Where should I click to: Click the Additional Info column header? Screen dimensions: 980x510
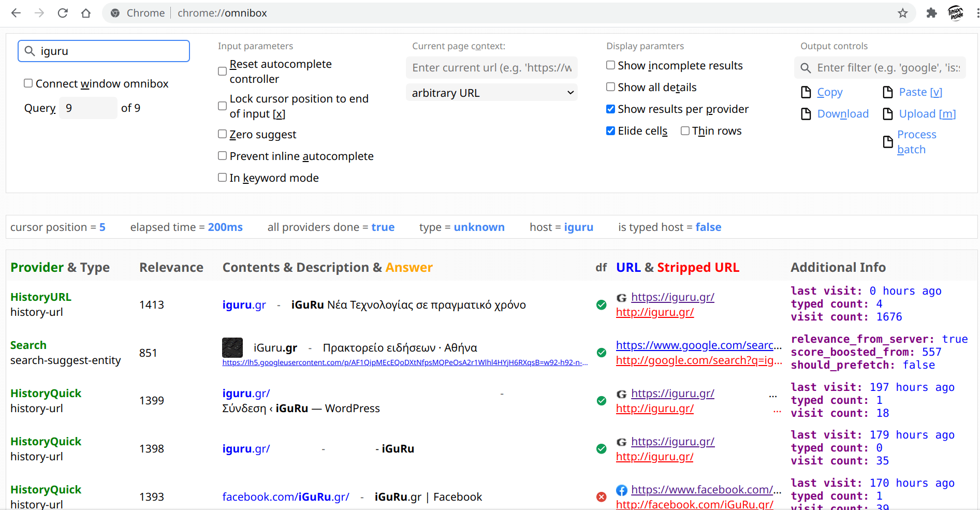click(838, 268)
